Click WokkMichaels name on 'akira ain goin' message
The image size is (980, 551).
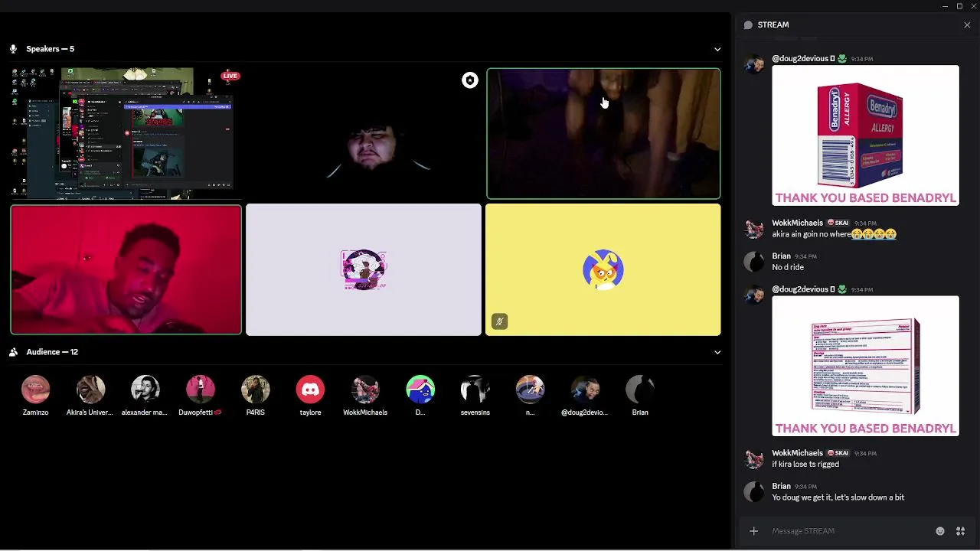(797, 223)
